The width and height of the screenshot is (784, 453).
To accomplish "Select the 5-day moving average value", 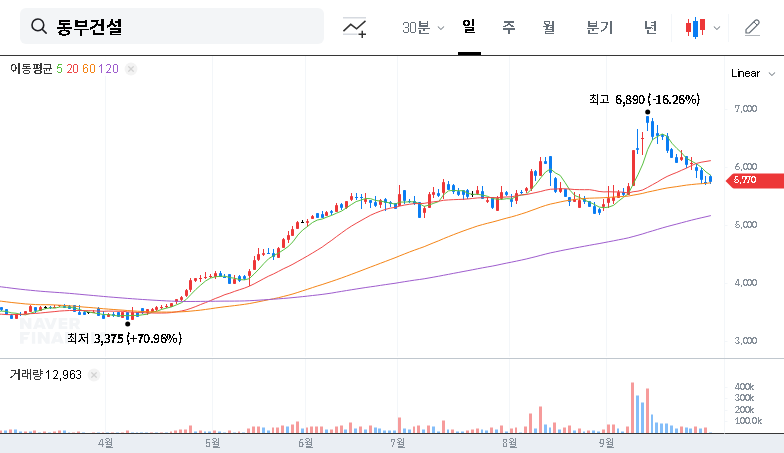I will tap(60, 68).
